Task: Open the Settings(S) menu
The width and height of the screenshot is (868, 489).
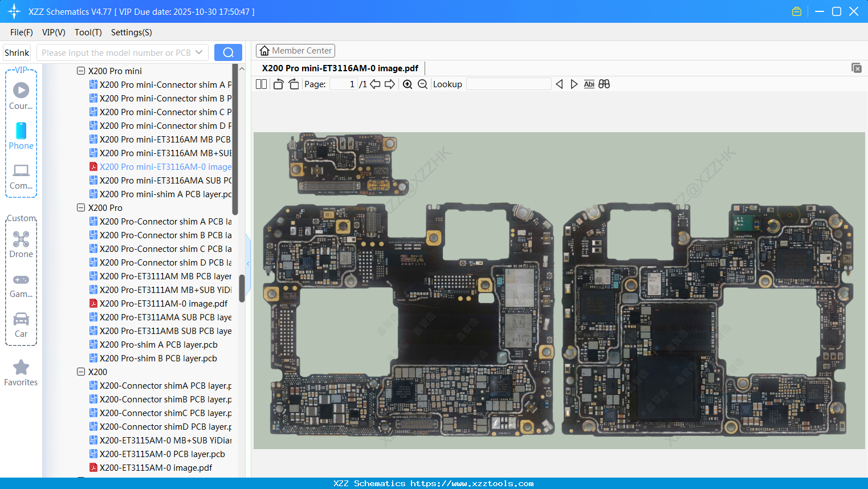Action: click(x=131, y=32)
